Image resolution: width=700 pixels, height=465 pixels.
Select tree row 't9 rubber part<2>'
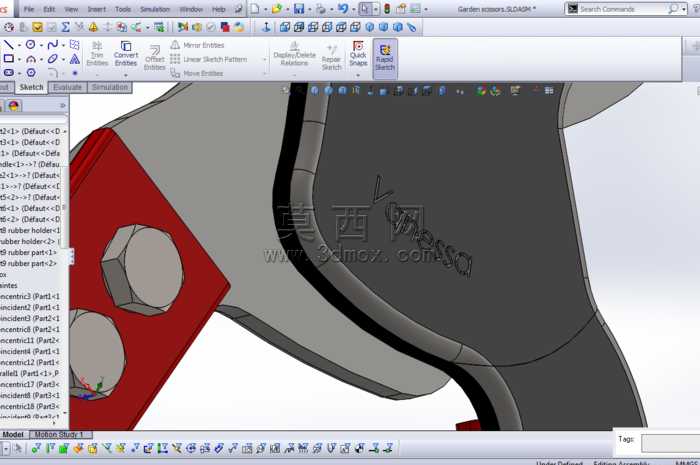click(x=30, y=263)
